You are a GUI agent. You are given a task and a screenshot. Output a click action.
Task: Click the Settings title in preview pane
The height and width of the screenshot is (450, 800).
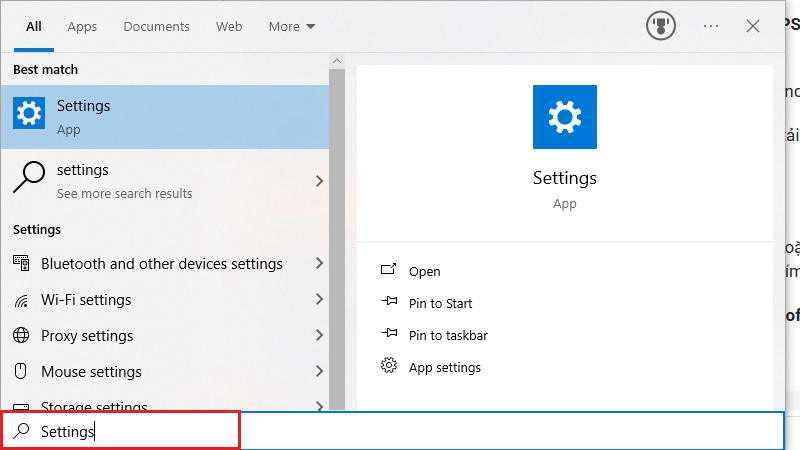(x=565, y=178)
